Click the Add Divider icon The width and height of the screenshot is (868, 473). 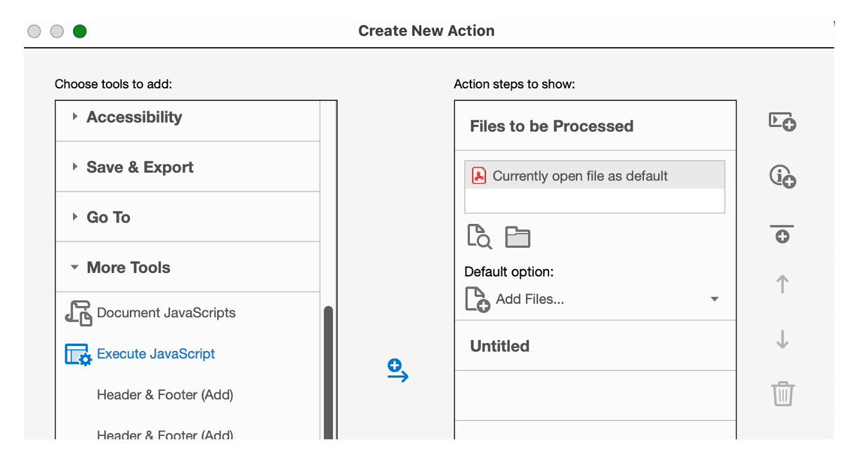tap(782, 234)
